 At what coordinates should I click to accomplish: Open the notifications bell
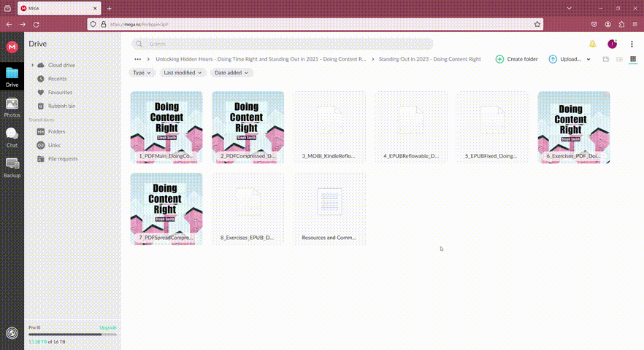592,44
